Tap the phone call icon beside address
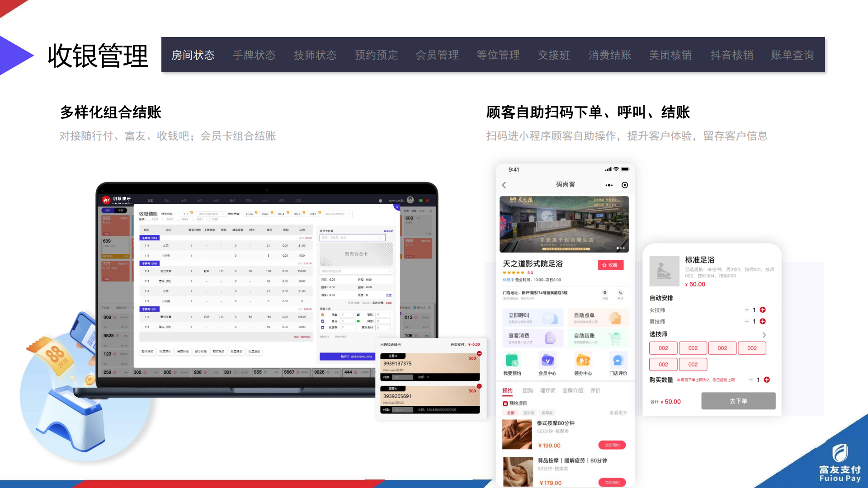Viewport: 868px width, 488px height. tap(620, 293)
